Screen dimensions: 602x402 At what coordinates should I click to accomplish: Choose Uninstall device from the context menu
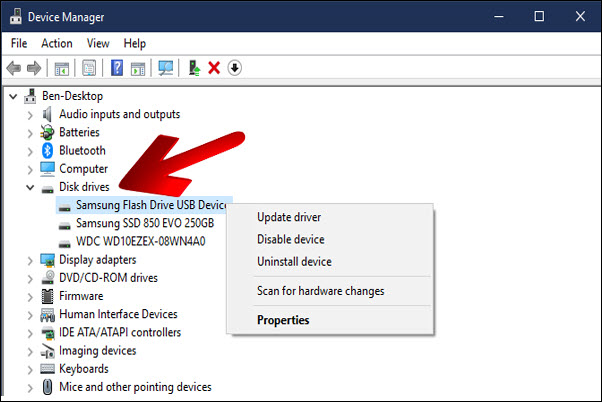coord(294,262)
